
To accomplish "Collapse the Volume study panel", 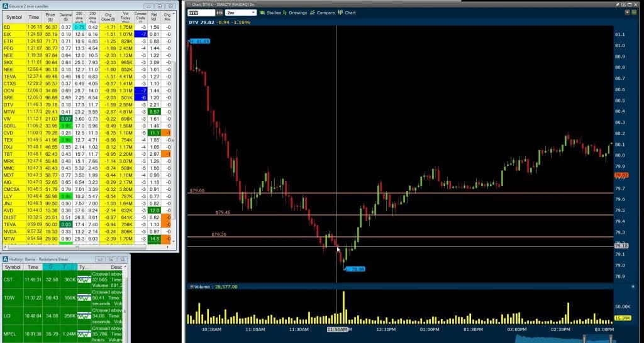I will click(x=191, y=287).
